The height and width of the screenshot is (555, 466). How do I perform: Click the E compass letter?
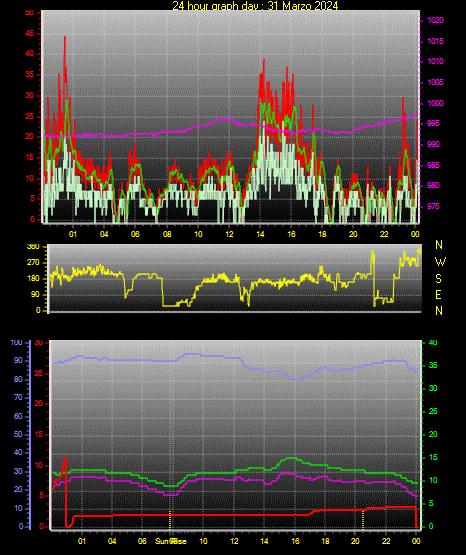click(x=438, y=295)
